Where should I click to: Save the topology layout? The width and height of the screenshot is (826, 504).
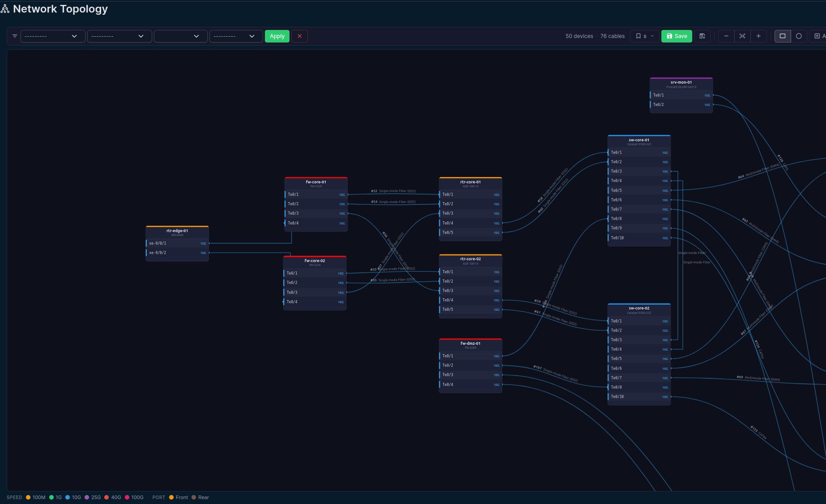click(x=677, y=36)
